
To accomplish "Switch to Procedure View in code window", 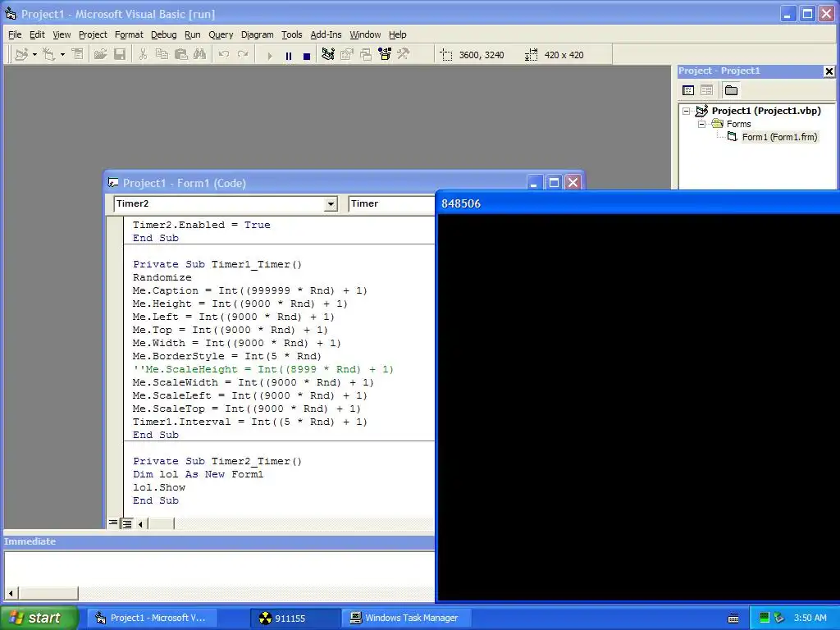I will pos(113,523).
